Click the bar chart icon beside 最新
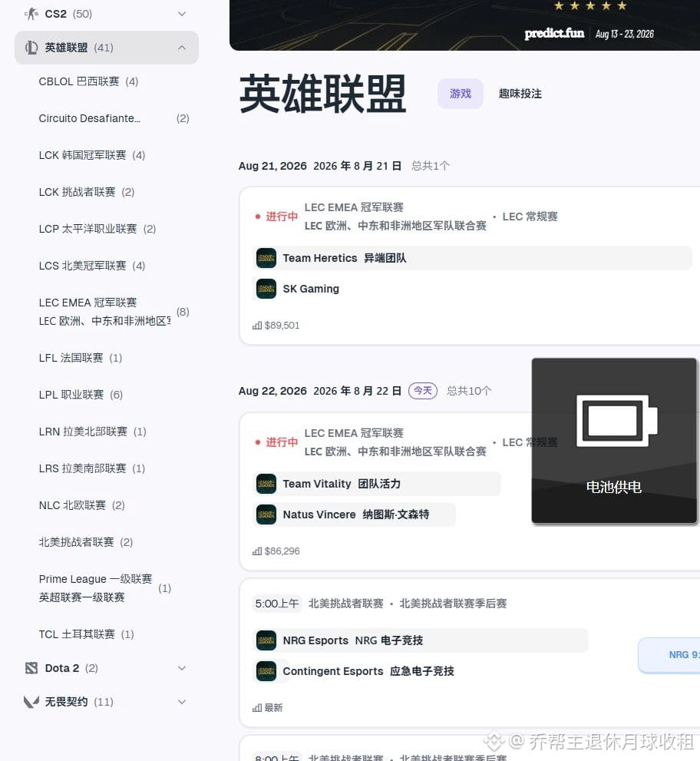The width and height of the screenshot is (700, 761). point(257,707)
